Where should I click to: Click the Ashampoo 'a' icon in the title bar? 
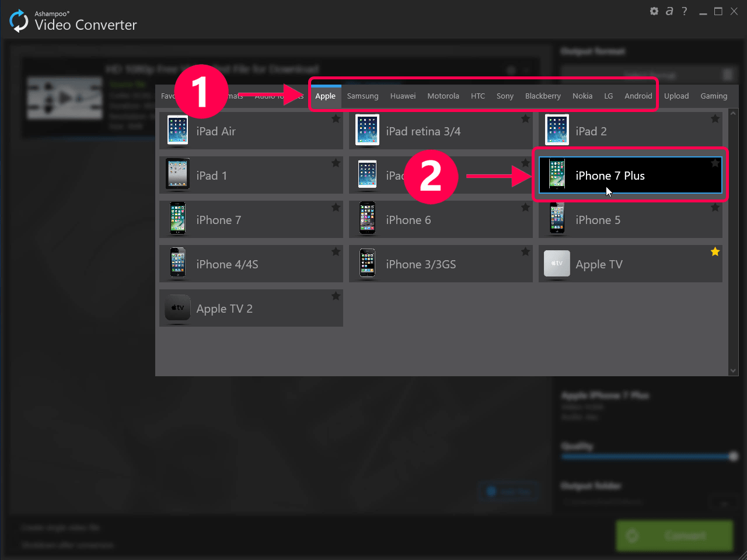click(x=669, y=11)
